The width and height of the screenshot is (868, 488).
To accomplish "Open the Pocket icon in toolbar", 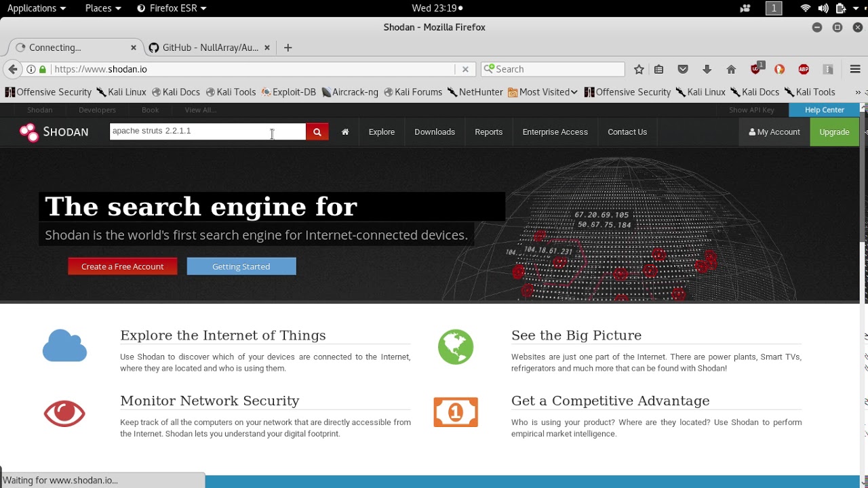I will (x=683, y=69).
